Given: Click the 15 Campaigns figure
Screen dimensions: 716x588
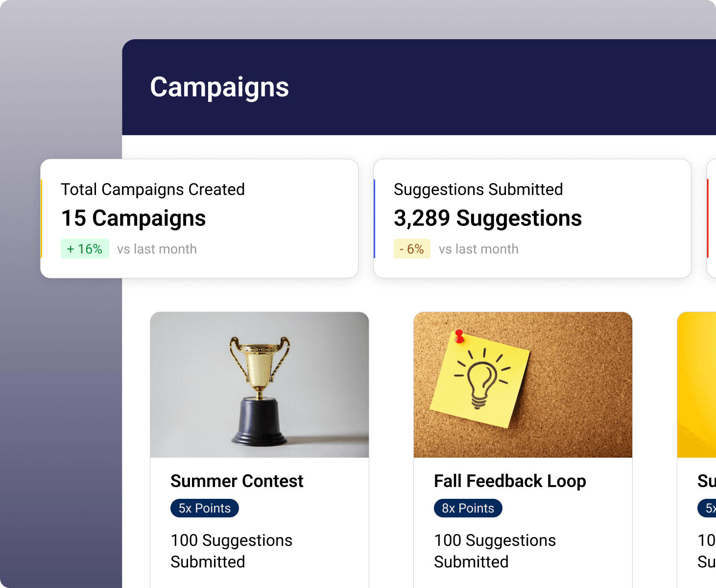Looking at the screenshot, I should pyautogui.click(x=133, y=218).
